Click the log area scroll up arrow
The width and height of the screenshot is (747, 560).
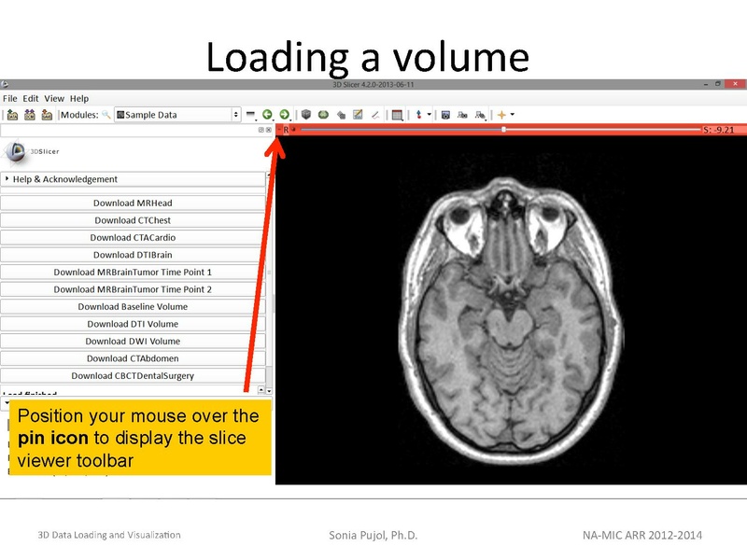click(261, 390)
